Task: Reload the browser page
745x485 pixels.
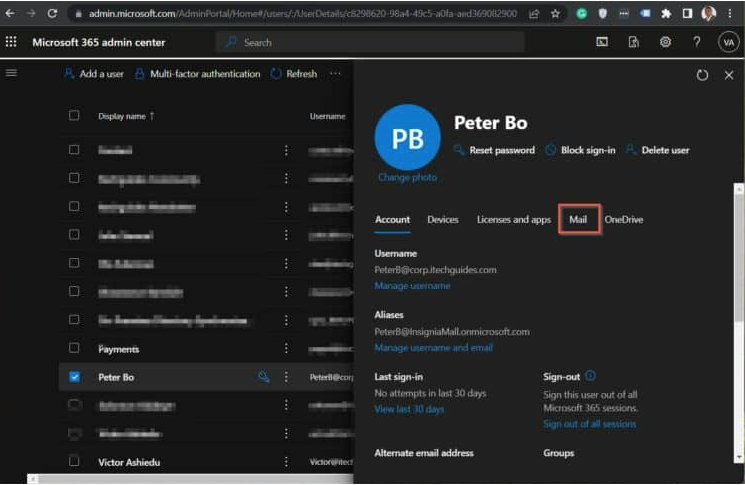Action: pos(52,13)
